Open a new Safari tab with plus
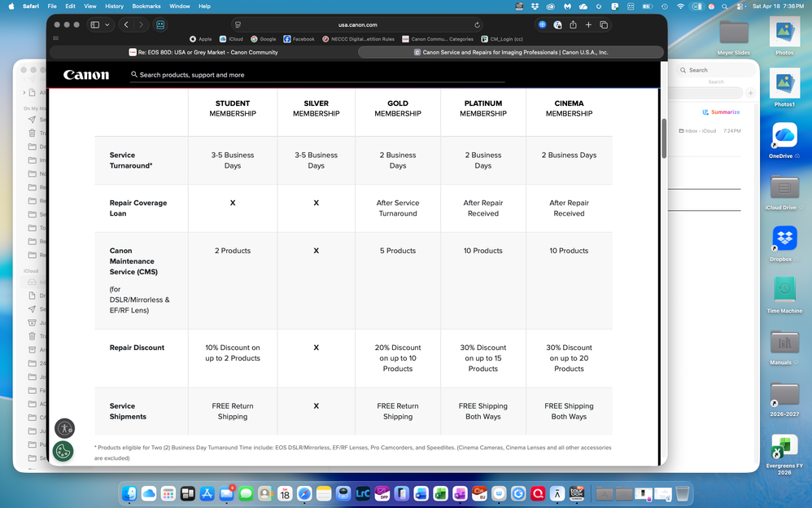This screenshot has width=812, height=508. tap(588, 24)
